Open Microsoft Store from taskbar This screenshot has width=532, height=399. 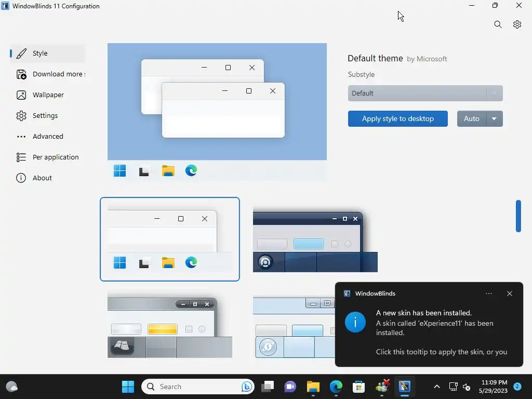tap(358, 387)
